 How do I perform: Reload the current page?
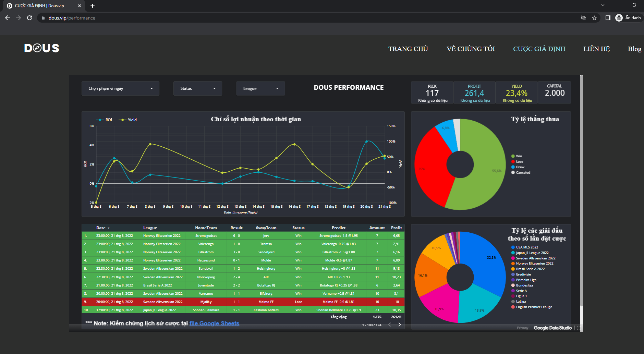coord(29,18)
